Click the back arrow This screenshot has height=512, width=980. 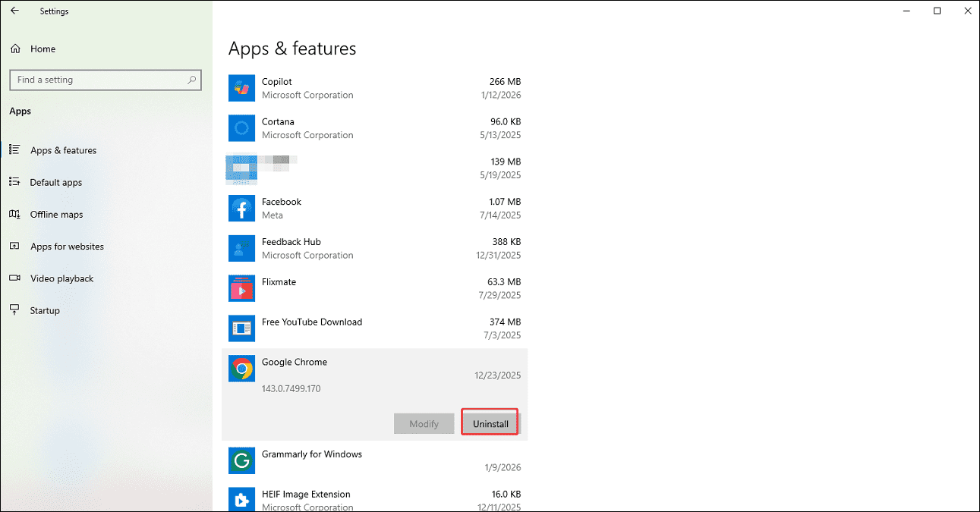coord(14,11)
